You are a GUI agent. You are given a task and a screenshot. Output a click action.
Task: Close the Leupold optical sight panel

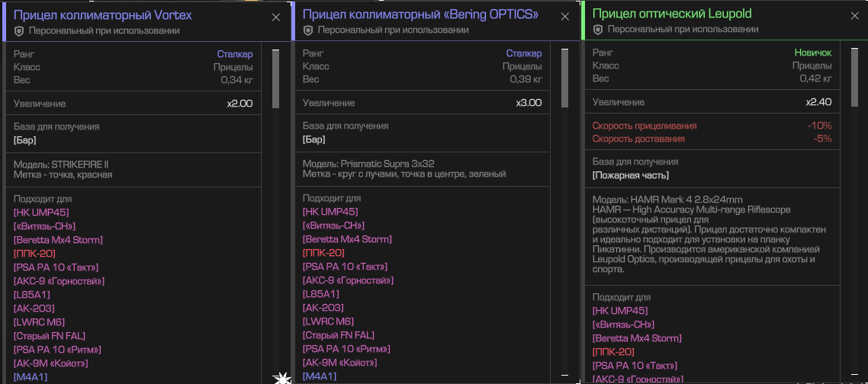[x=854, y=16]
